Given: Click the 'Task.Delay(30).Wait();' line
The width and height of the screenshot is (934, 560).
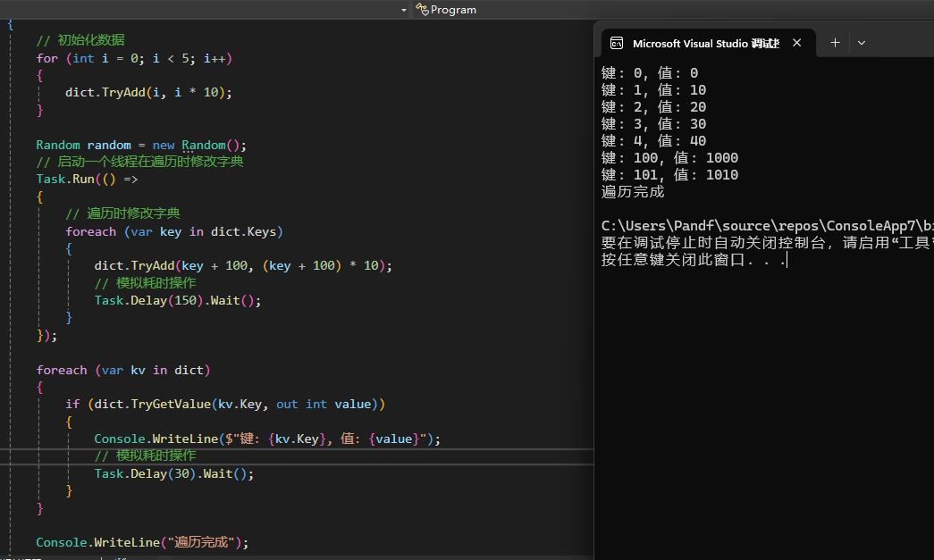Looking at the screenshot, I should point(174,473).
